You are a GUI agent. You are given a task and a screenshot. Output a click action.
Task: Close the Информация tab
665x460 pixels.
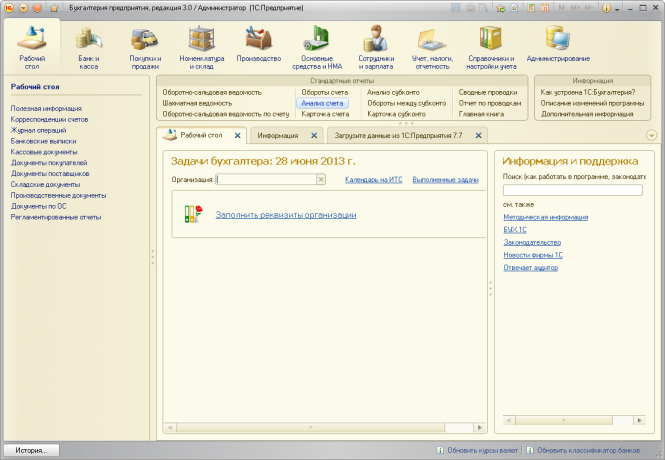point(314,135)
